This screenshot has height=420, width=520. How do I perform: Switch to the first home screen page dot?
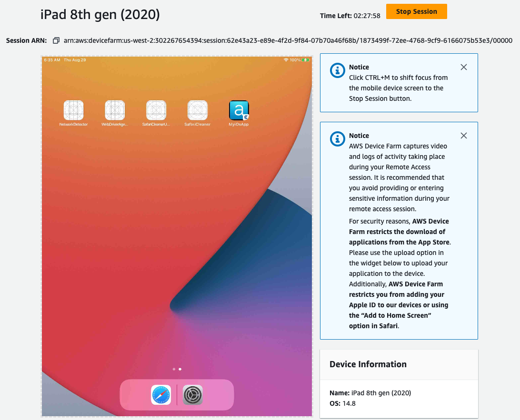pyautogui.click(x=174, y=369)
